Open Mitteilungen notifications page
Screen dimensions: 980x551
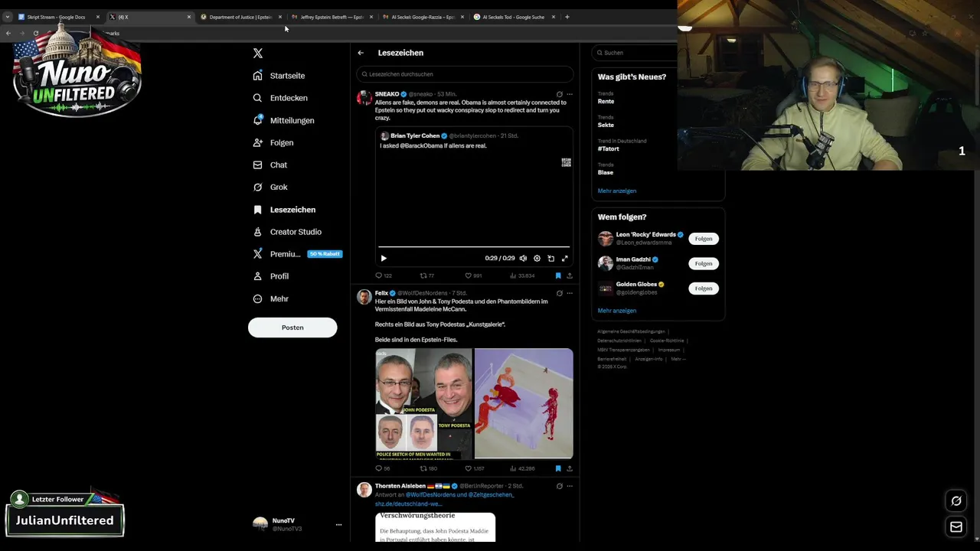283,120
